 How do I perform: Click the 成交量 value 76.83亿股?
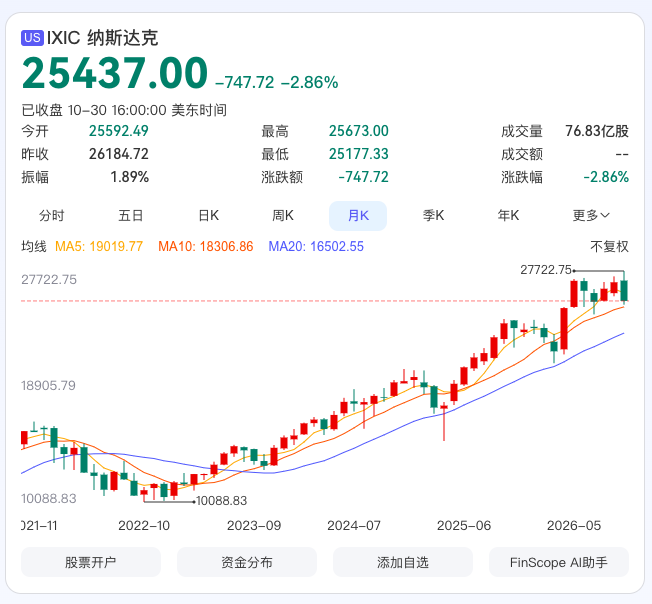tap(597, 131)
